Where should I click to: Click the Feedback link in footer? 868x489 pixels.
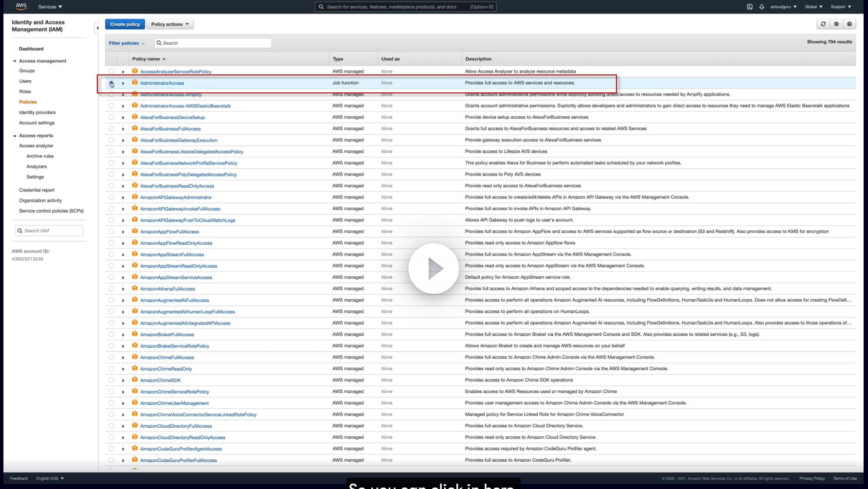(x=19, y=478)
